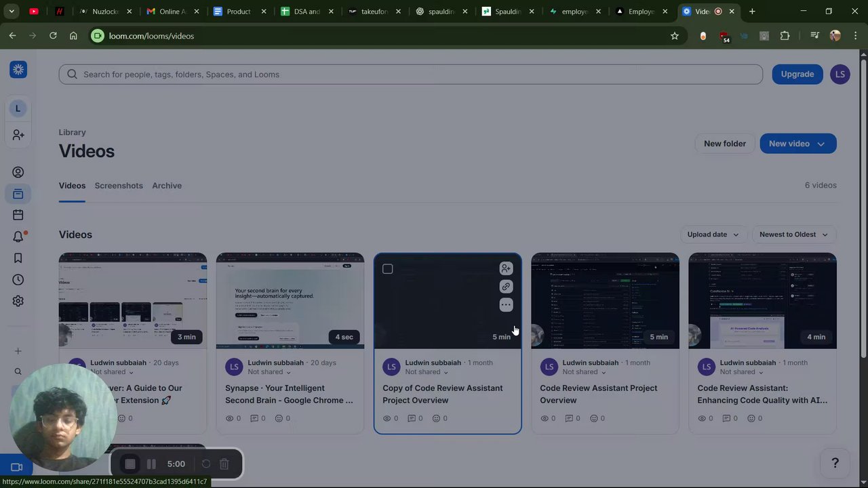Screen dimensions: 868x488
Task: Click the media control icon in Chrome toolbar
Action: [814, 36]
